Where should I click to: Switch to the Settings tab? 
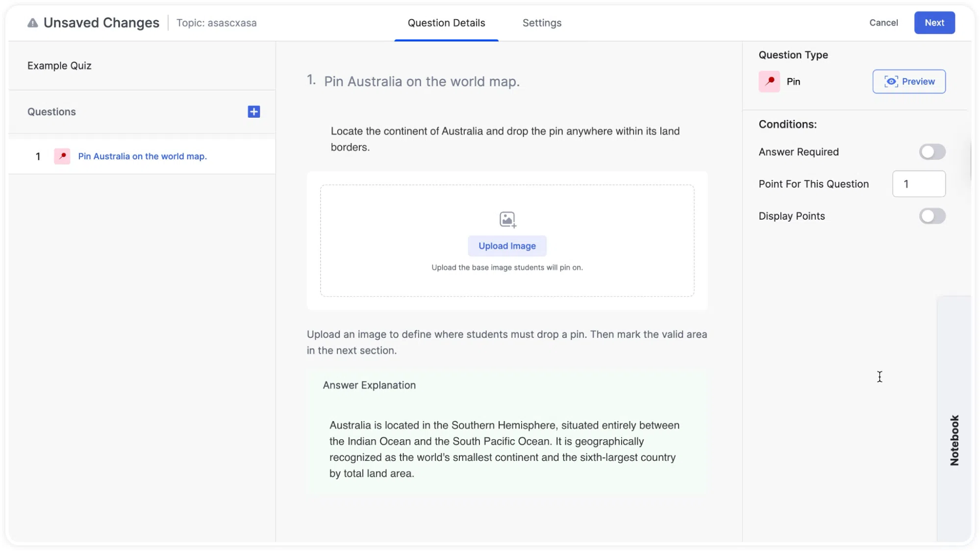(542, 23)
